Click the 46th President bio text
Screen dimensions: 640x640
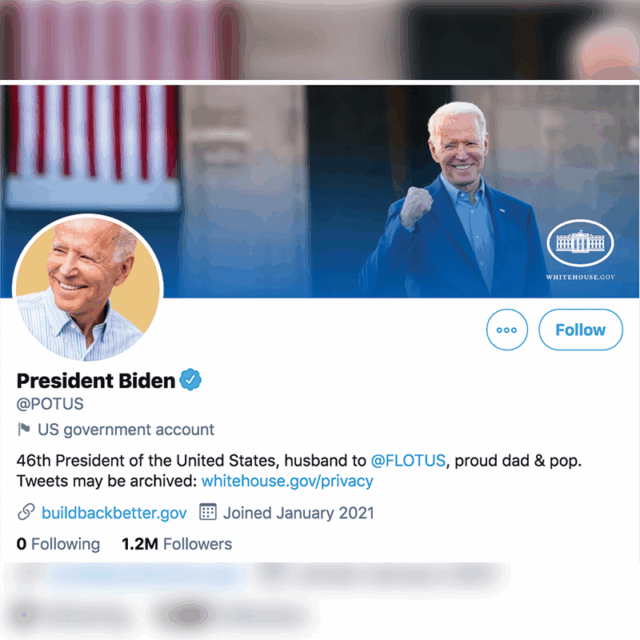190,461
